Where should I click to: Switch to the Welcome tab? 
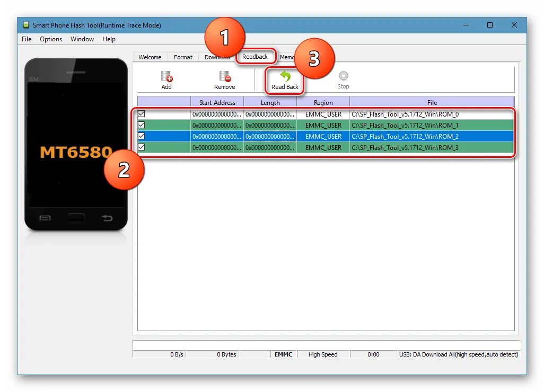tap(150, 57)
